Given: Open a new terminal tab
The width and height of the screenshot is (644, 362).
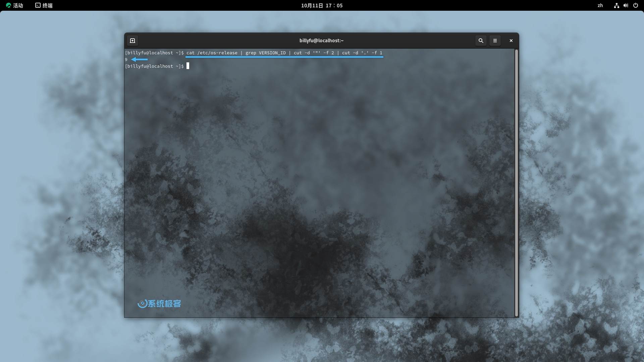Looking at the screenshot, I should [x=132, y=41].
